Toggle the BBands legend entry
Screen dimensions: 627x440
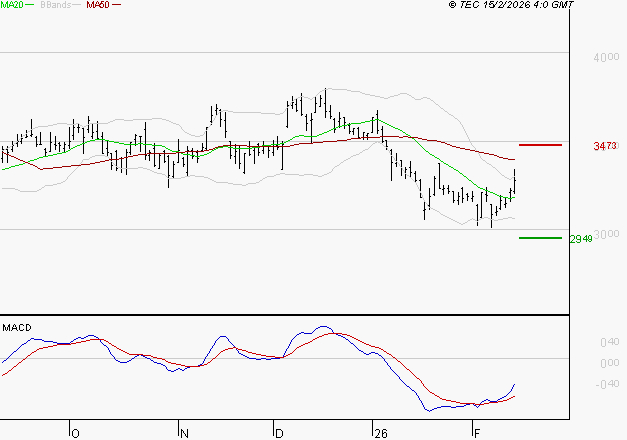pyautogui.click(x=54, y=5)
